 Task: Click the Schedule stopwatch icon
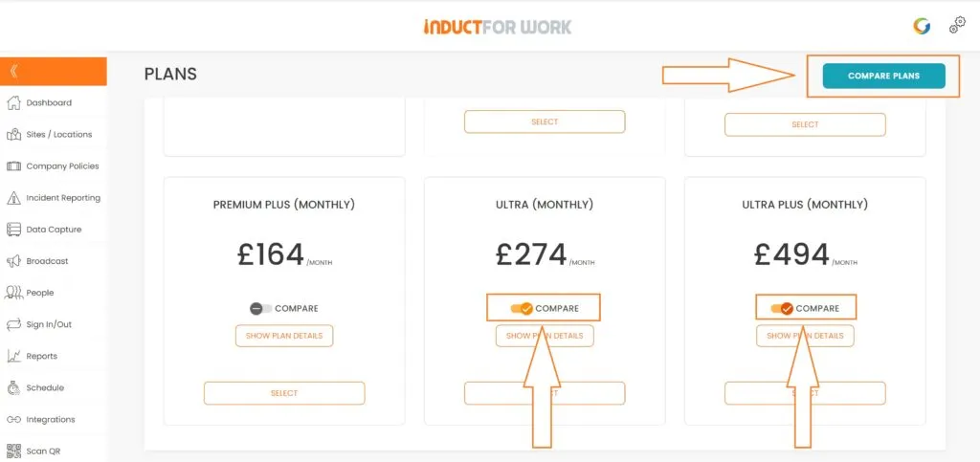tap(13, 387)
